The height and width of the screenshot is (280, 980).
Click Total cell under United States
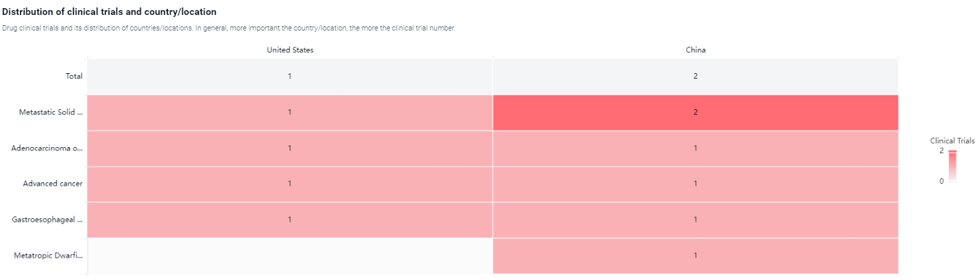pyautogui.click(x=290, y=77)
